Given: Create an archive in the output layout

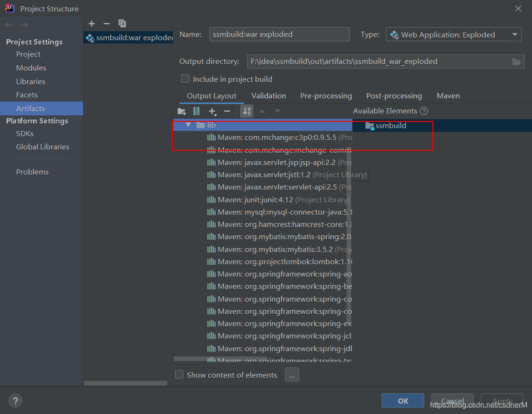Looking at the screenshot, I should pyautogui.click(x=196, y=111).
